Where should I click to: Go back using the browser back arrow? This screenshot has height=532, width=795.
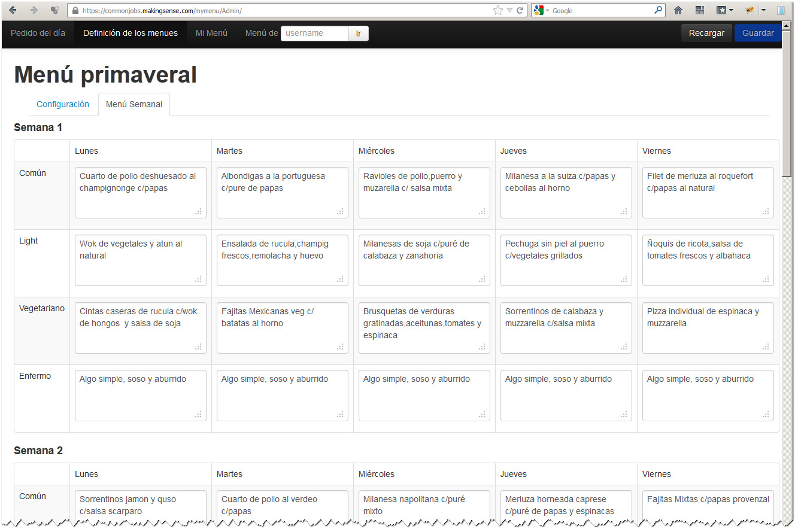pyautogui.click(x=13, y=10)
